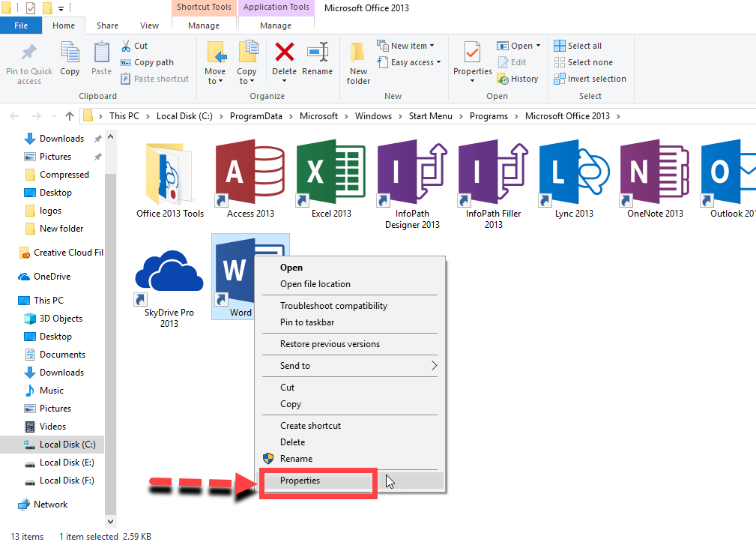Select the Access 2013 shortcut icon
The image size is (756, 545).
250,173
